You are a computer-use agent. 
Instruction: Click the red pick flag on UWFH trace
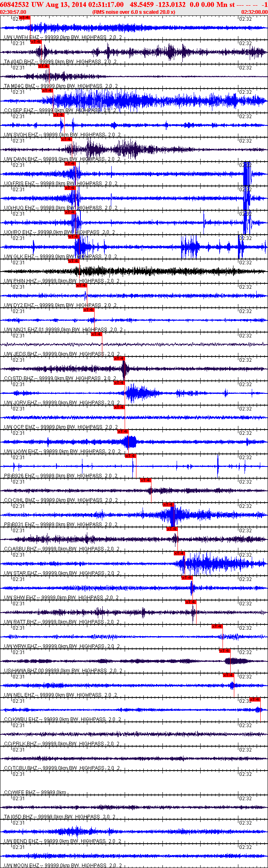(25, 17)
